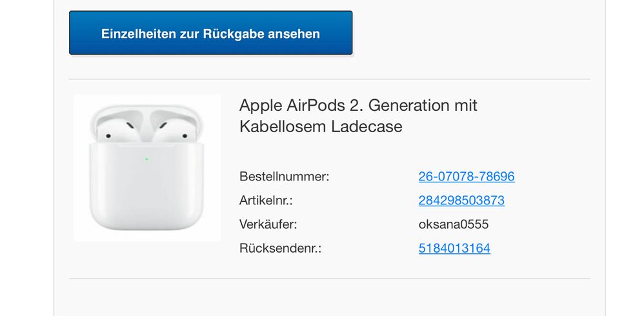644x321 pixels.
Task: Click the Kabellosem Ladecase title line
Action: pos(321,126)
